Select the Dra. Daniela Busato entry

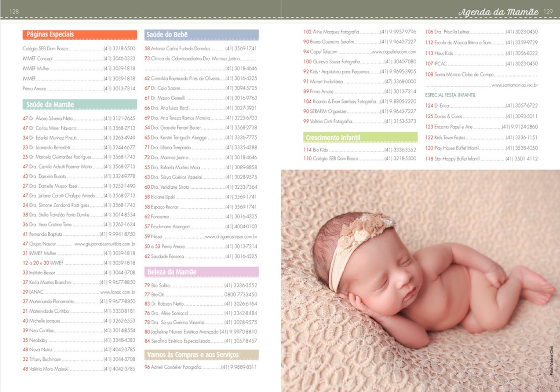tap(79, 176)
